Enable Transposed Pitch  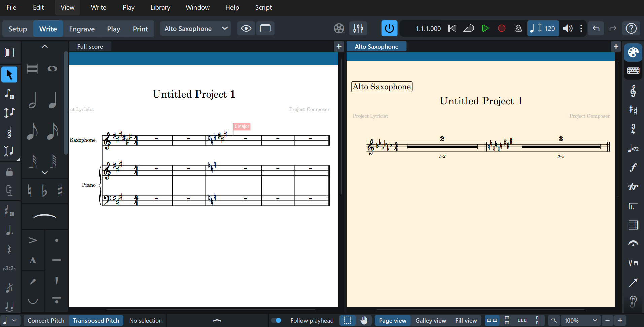pos(96,321)
